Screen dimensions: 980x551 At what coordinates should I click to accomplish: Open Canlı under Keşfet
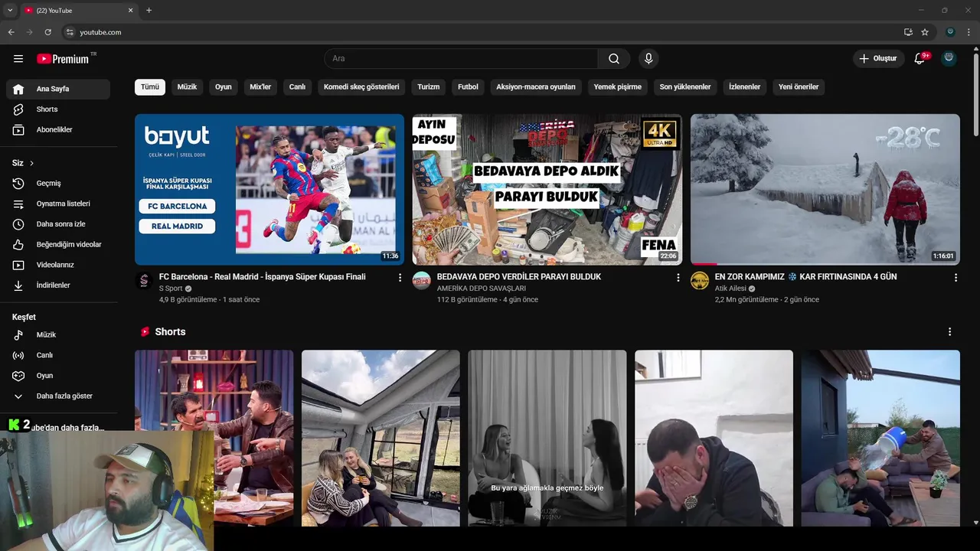(x=58, y=355)
